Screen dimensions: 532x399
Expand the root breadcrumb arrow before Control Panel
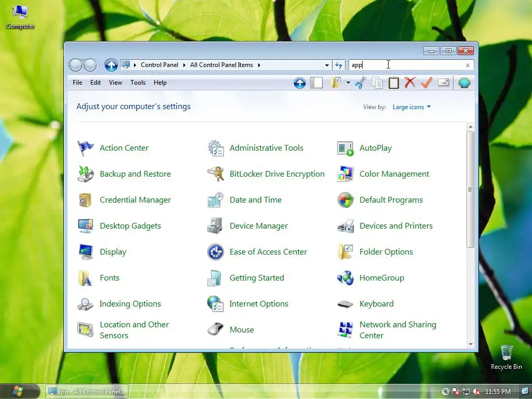coord(135,65)
